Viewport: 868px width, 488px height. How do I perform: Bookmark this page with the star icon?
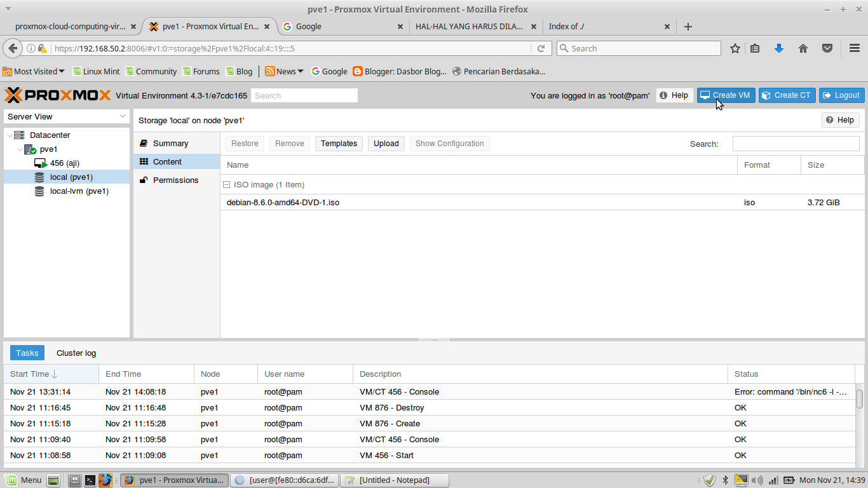(x=735, y=48)
